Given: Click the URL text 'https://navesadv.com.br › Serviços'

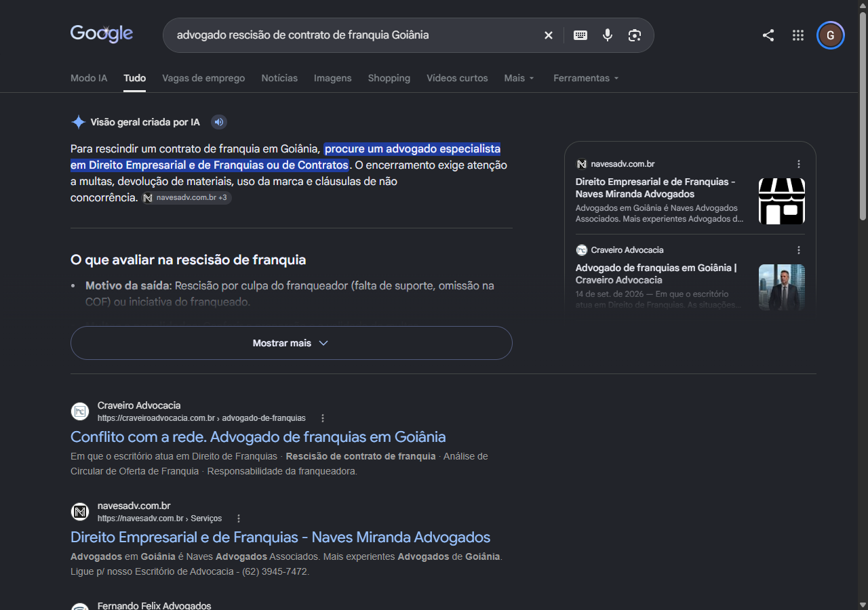Looking at the screenshot, I should pos(160,518).
